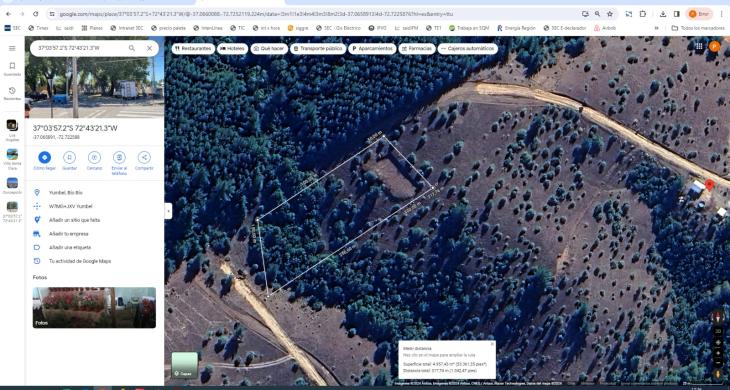Collapse the side panel arrow

pos(168,211)
